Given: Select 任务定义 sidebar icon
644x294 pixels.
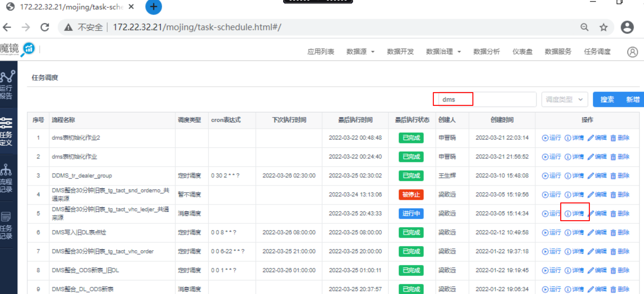Looking at the screenshot, I should coord(6,131).
